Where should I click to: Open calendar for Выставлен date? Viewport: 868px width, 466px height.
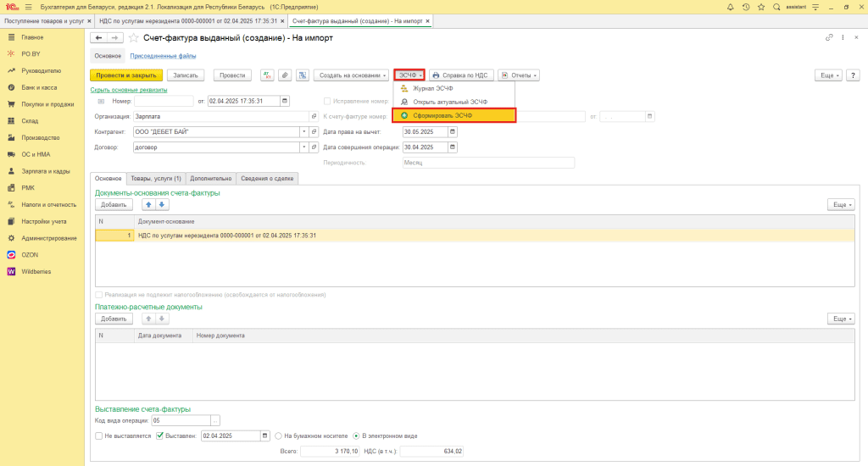(264, 436)
